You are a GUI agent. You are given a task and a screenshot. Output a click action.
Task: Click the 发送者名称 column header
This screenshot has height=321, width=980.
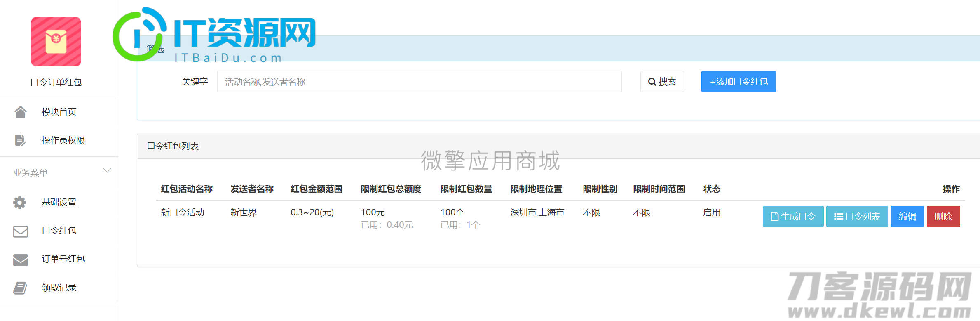click(x=252, y=189)
